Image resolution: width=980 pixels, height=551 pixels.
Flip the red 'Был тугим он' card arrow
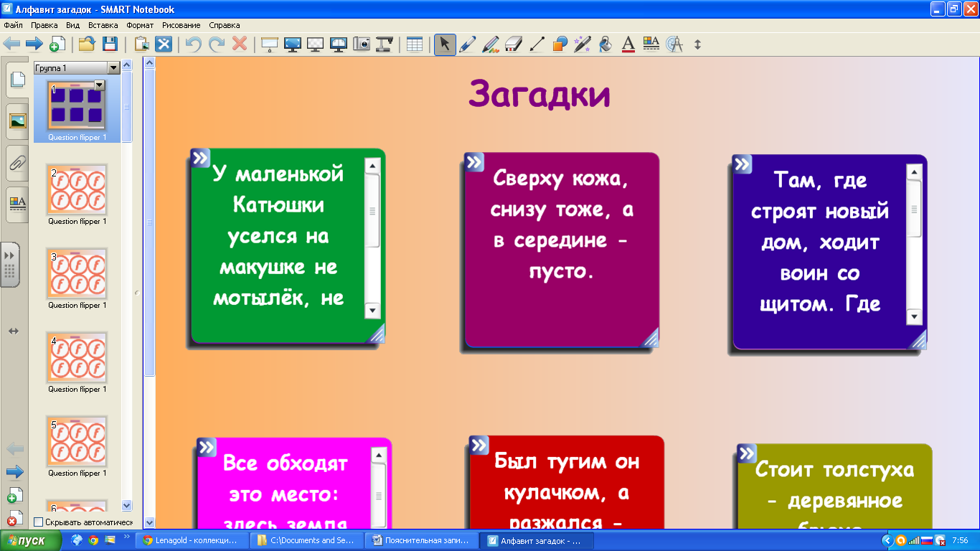479,445
